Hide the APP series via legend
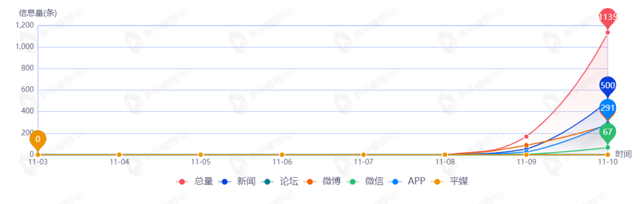The image size is (644, 204). 408,181
